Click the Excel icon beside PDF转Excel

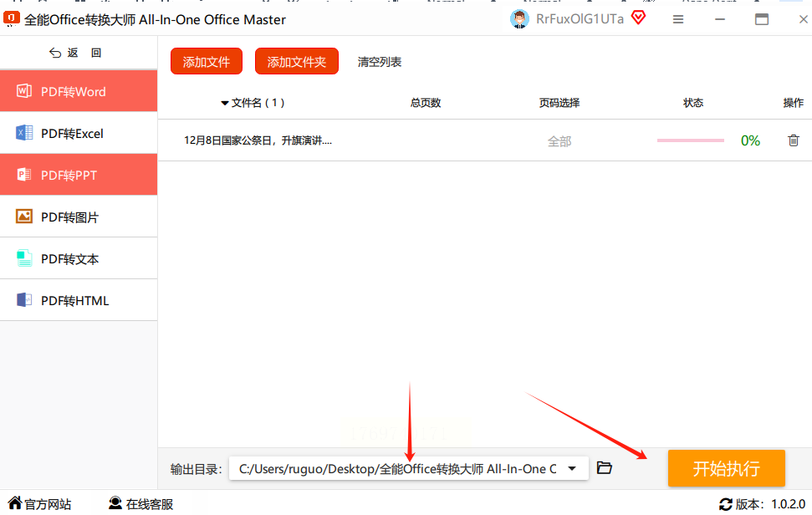coord(23,133)
